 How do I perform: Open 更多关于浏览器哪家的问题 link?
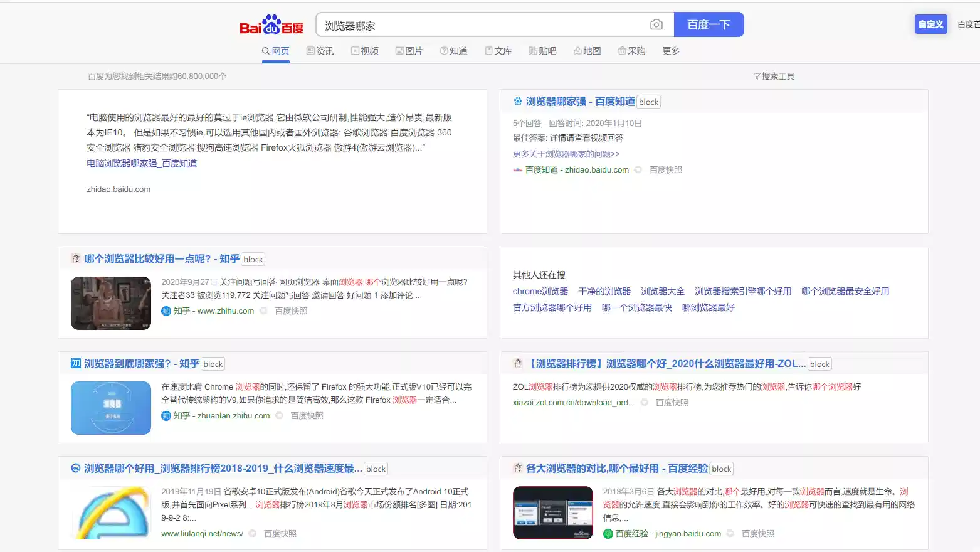pos(566,154)
